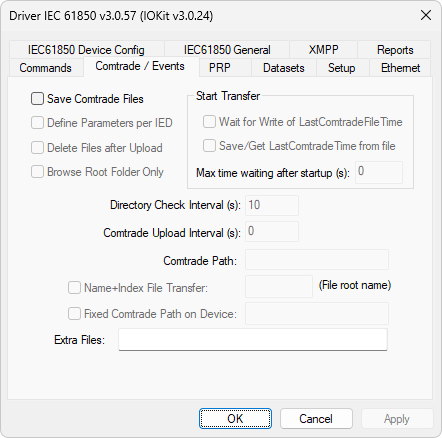
Task: Open the IEC61850 Device Config tab
Action: (x=86, y=50)
